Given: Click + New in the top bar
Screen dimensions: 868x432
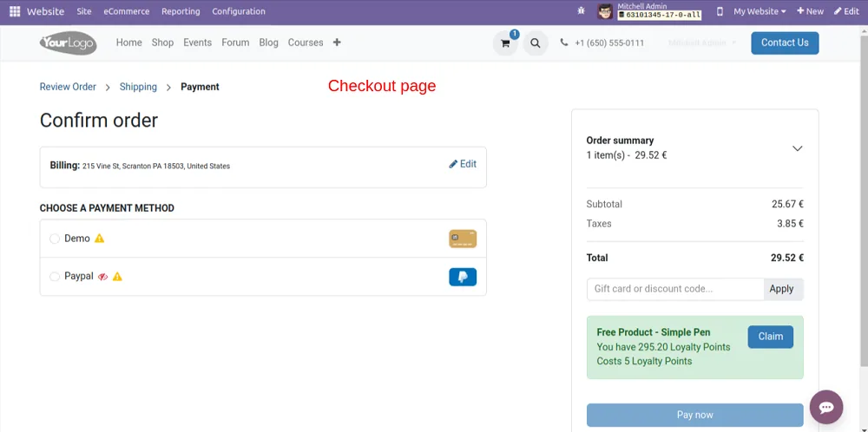Looking at the screenshot, I should [810, 11].
